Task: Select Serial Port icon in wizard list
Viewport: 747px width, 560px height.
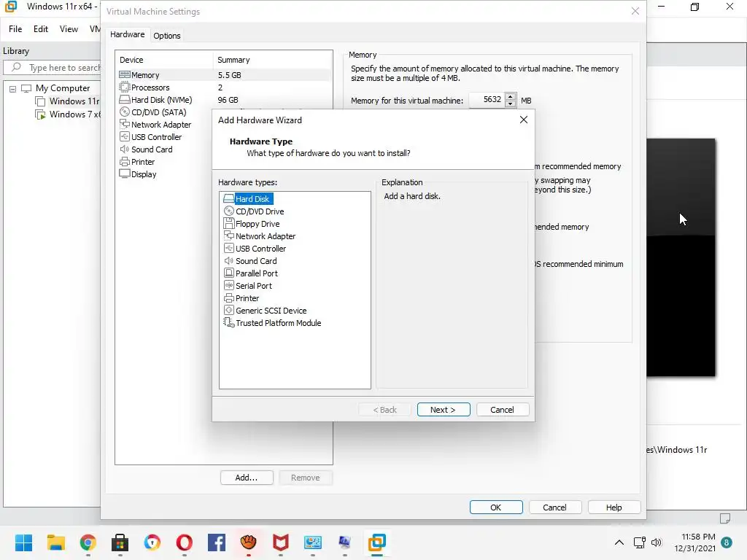Action: point(228,285)
